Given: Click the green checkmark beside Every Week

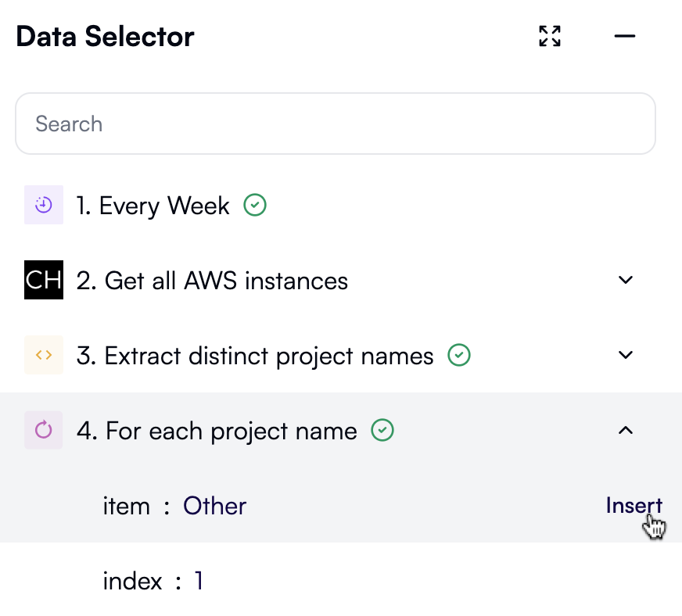Looking at the screenshot, I should (254, 205).
